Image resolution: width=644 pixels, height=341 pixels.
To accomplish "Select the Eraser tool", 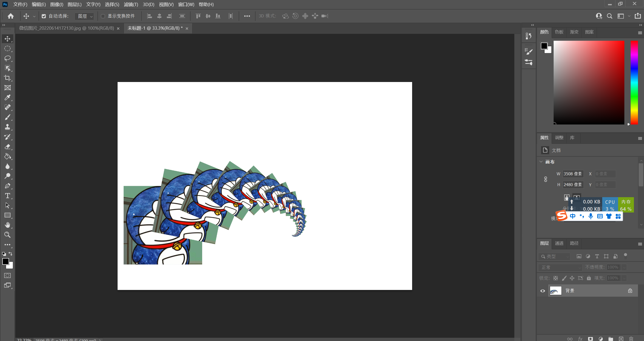I will (x=7, y=147).
